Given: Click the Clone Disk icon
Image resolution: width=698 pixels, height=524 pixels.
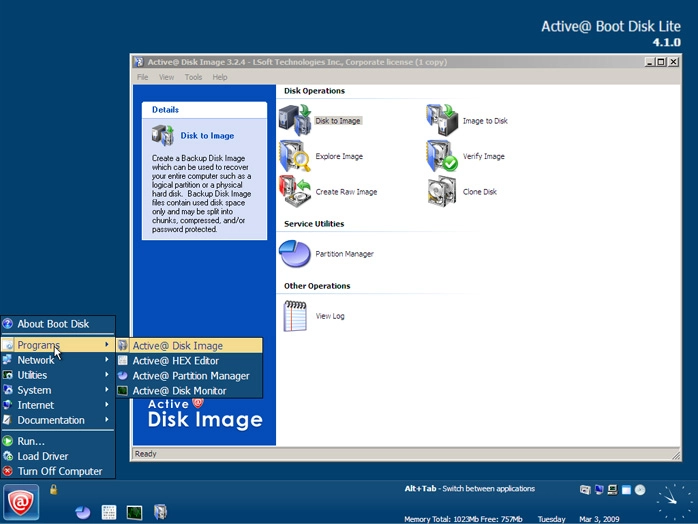Looking at the screenshot, I should click(x=442, y=191).
